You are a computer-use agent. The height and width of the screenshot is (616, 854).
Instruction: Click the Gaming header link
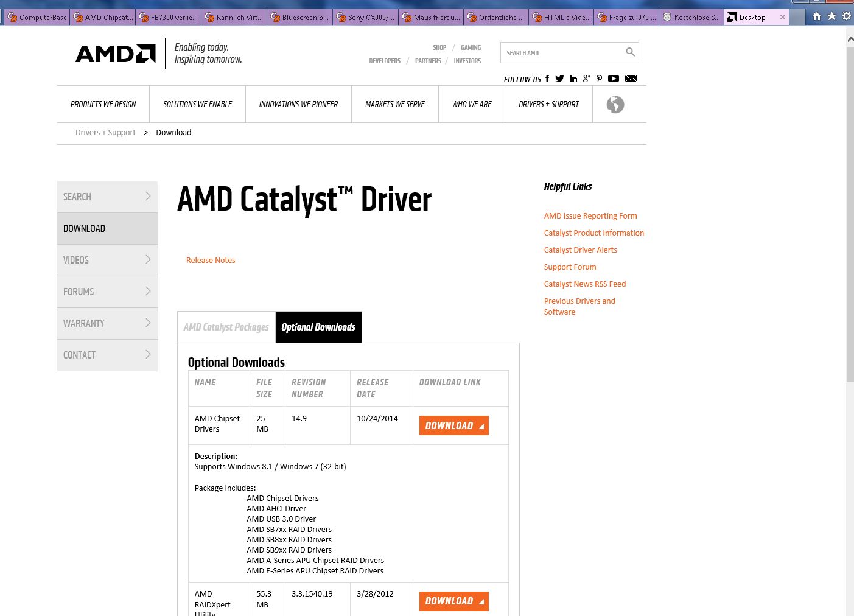(x=471, y=47)
